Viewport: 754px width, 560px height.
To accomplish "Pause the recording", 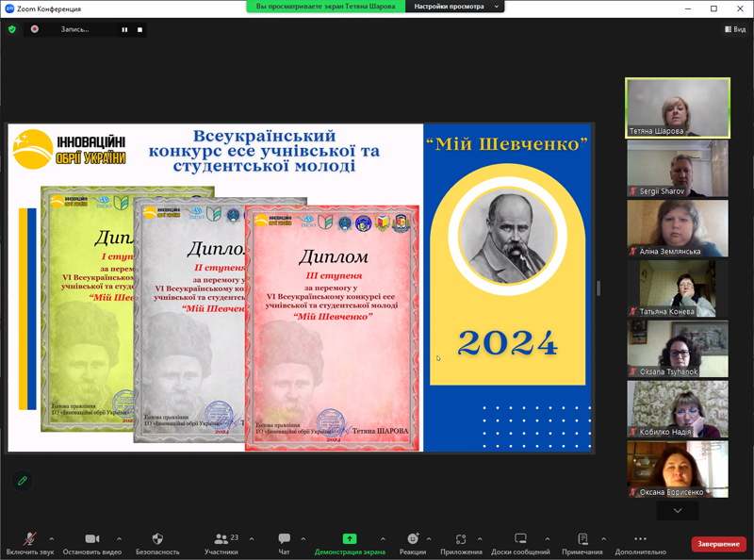I will [x=124, y=30].
